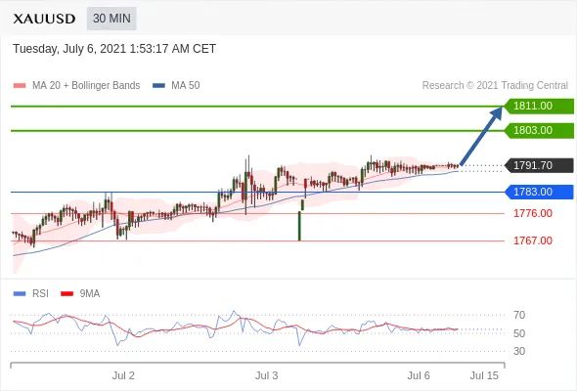Click the Jul 15 date axis label

coord(484,375)
